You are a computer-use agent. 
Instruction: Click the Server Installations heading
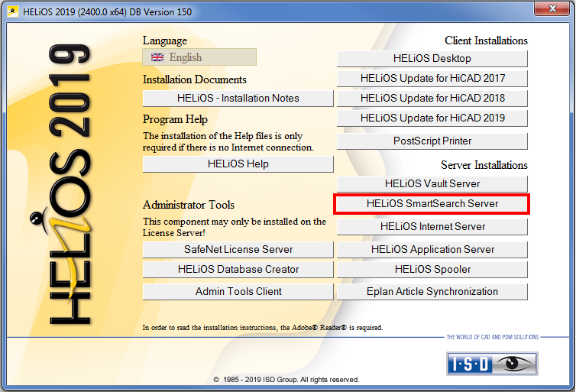pyautogui.click(x=484, y=165)
